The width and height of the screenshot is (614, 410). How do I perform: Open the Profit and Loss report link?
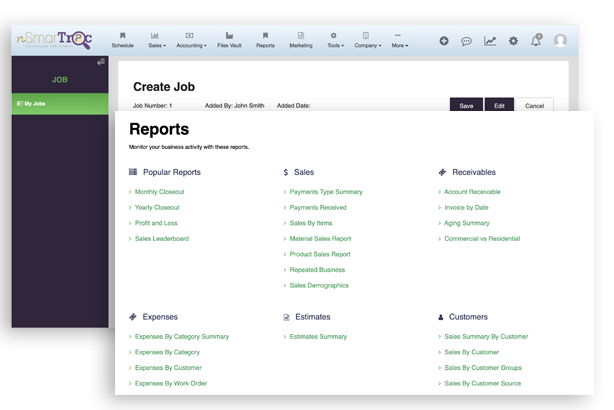click(x=158, y=223)
